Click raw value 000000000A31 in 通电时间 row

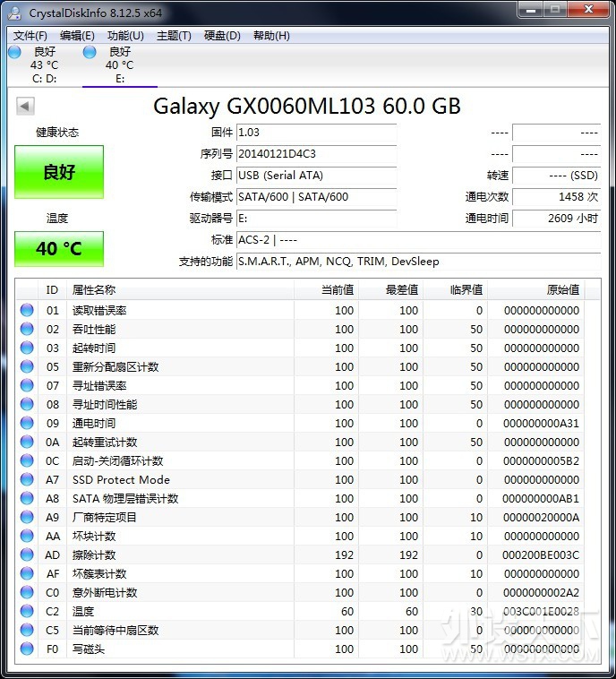pos(541,423)
